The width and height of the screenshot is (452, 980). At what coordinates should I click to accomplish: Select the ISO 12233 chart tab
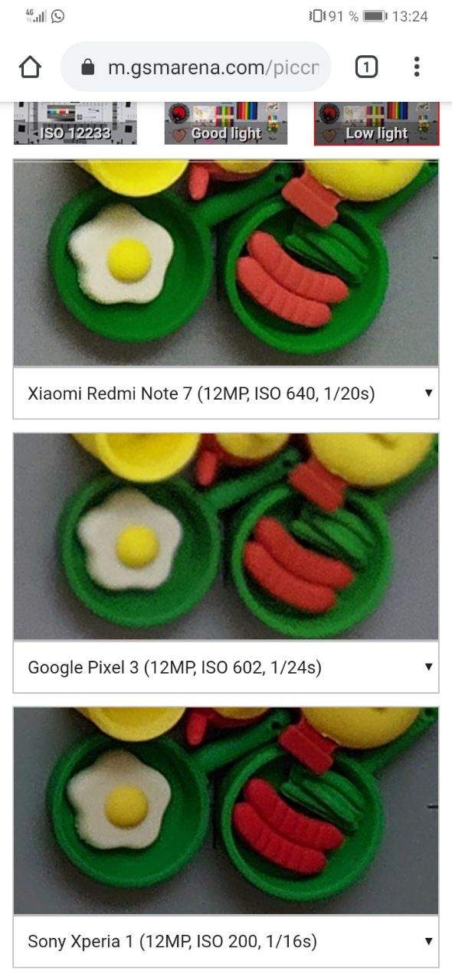point(75,123)
